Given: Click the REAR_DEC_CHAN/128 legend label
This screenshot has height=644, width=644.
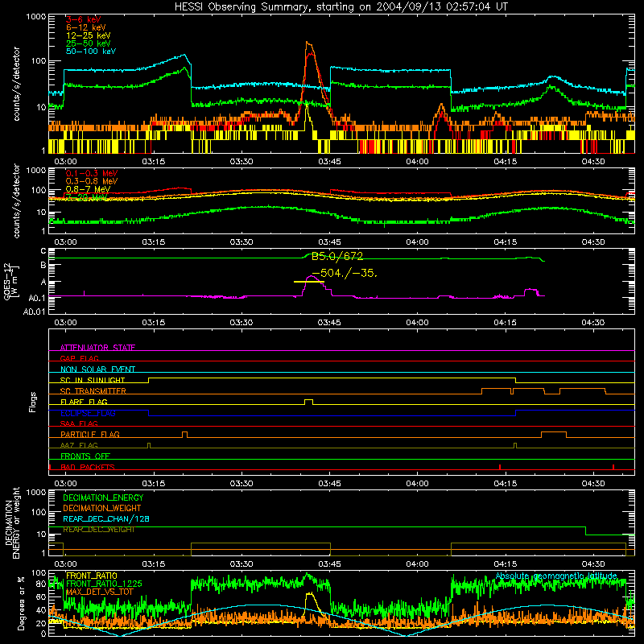Looking at the screenshot, I should 106,519.
